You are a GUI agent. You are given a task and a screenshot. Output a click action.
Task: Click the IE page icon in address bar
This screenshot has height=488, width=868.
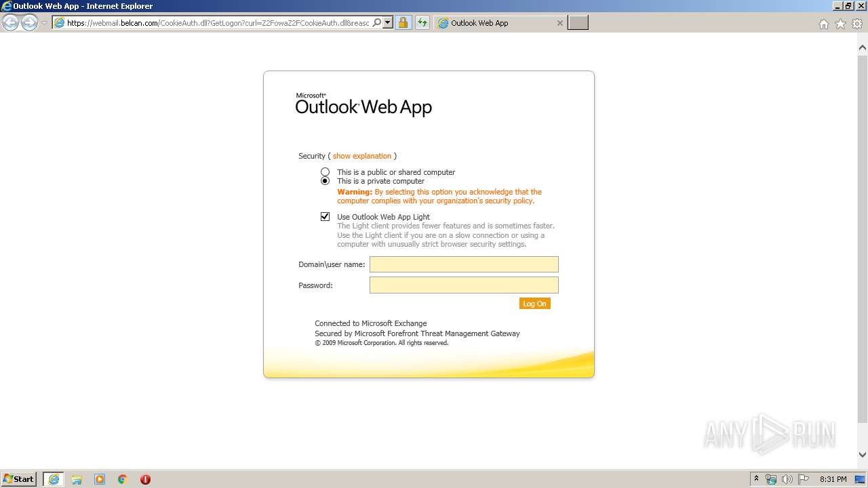59,23
